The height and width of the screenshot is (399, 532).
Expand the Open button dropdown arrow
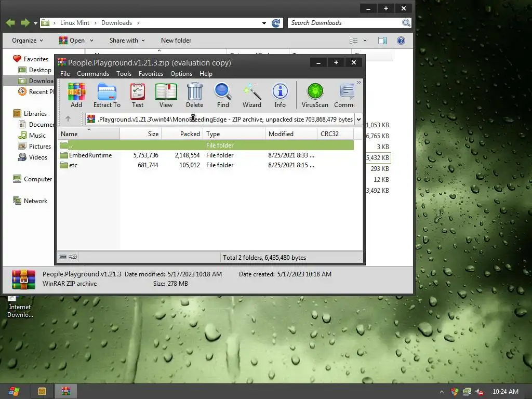pos(91,41)
